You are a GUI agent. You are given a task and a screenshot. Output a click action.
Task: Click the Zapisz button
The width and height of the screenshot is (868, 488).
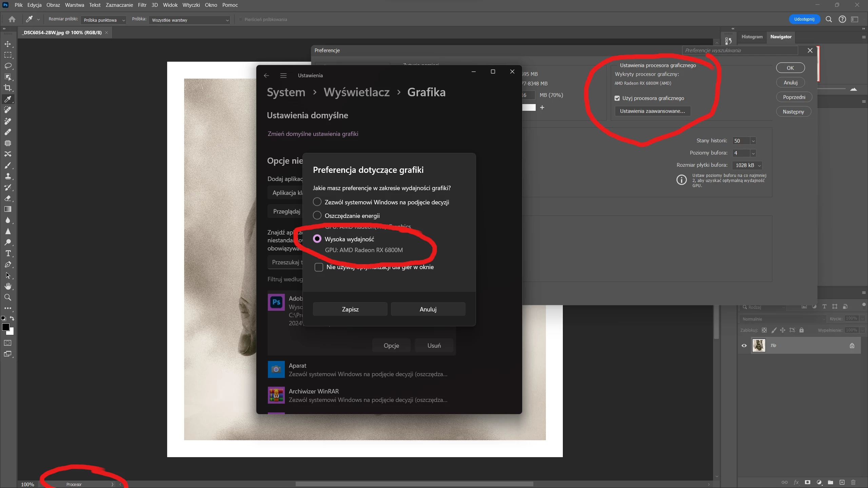350,309
